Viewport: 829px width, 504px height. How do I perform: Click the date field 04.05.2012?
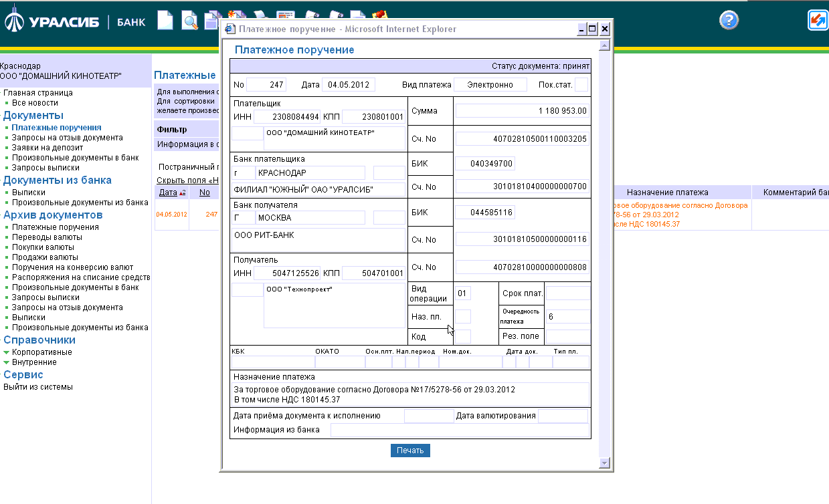coord(348,85)
